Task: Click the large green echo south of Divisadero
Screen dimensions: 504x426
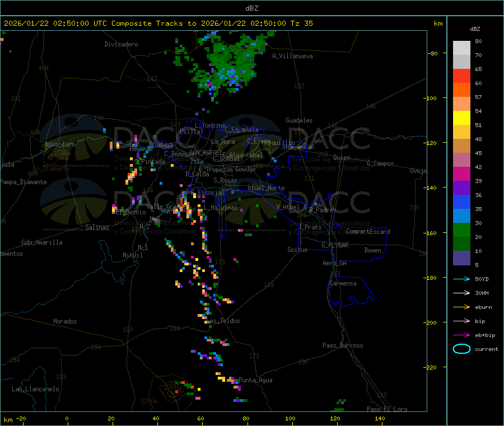Action: tap(232, 63)
